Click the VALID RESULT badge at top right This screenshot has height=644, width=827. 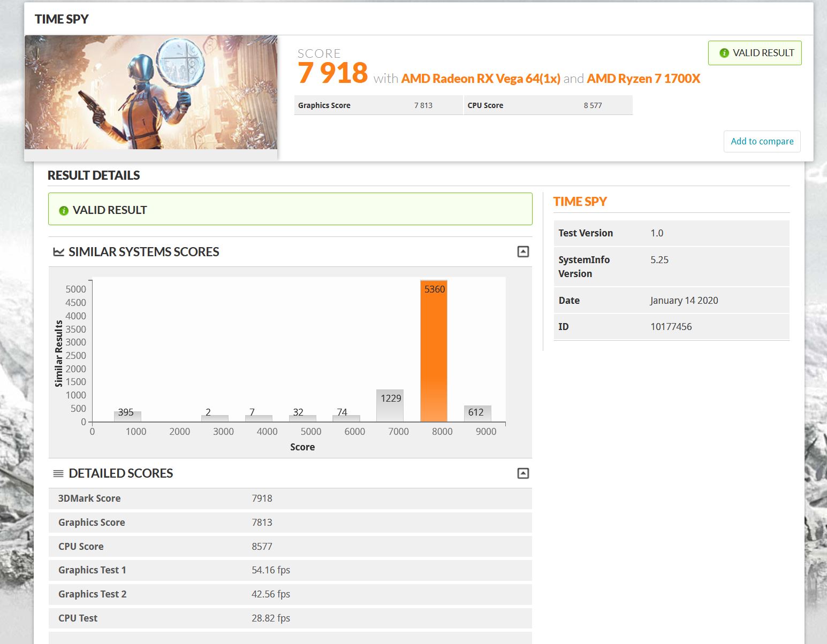pos(755,53)
